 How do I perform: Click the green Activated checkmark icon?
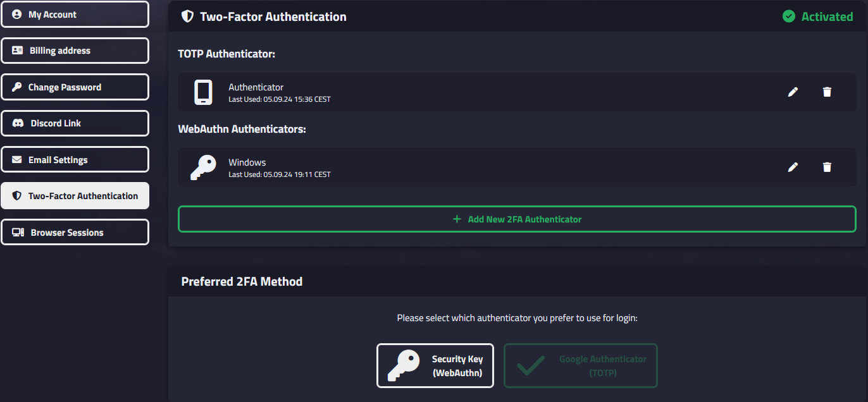789,16
